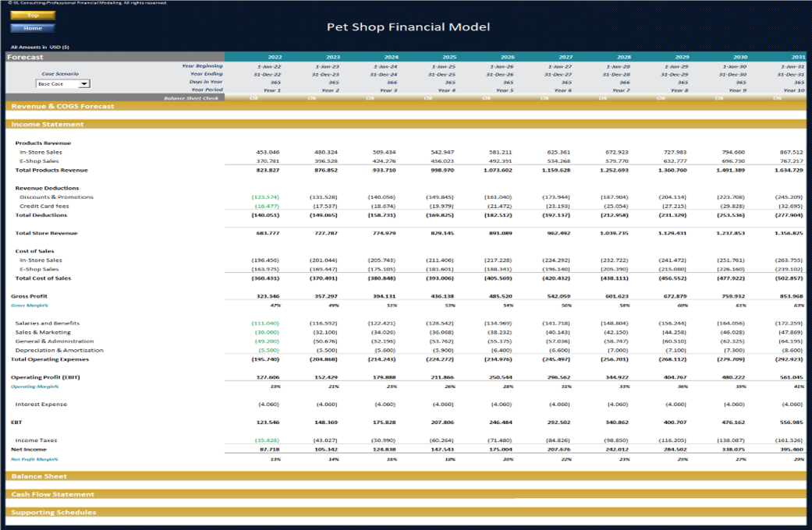
Task: Click the Pet Shop Financial Model title
Action: 408,27
